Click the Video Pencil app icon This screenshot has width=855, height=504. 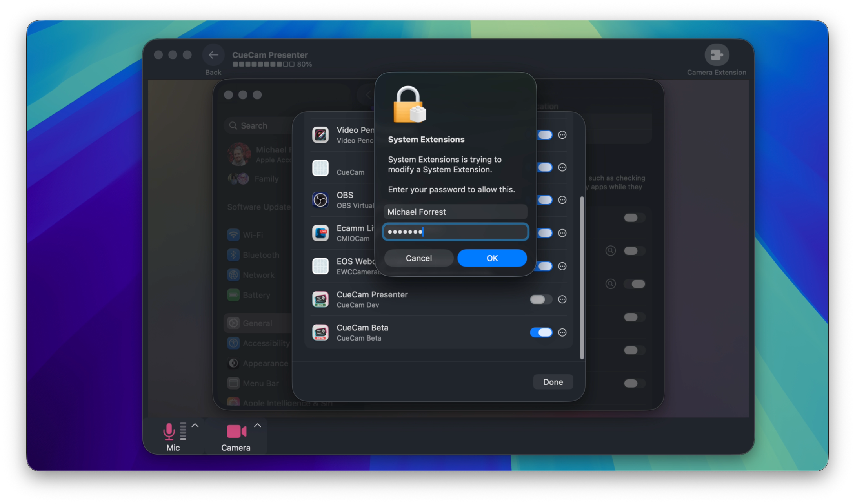coord(320,135)
